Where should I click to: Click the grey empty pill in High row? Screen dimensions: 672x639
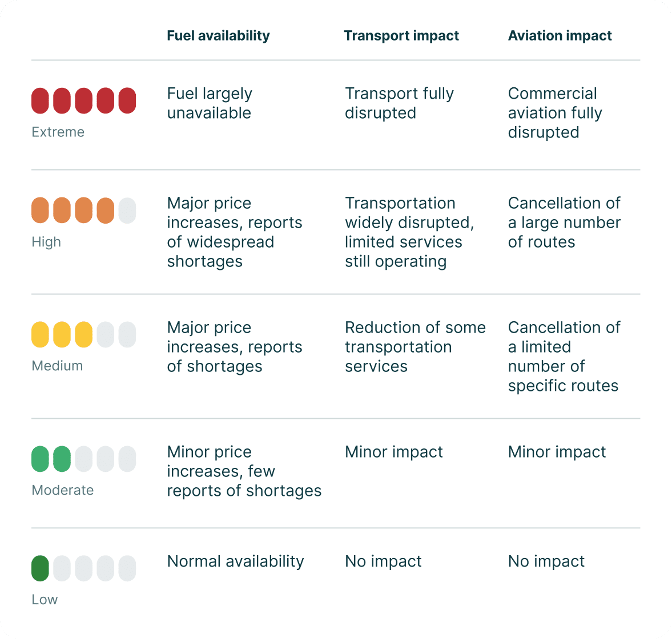pyautogui.click(x=127, y=210)
